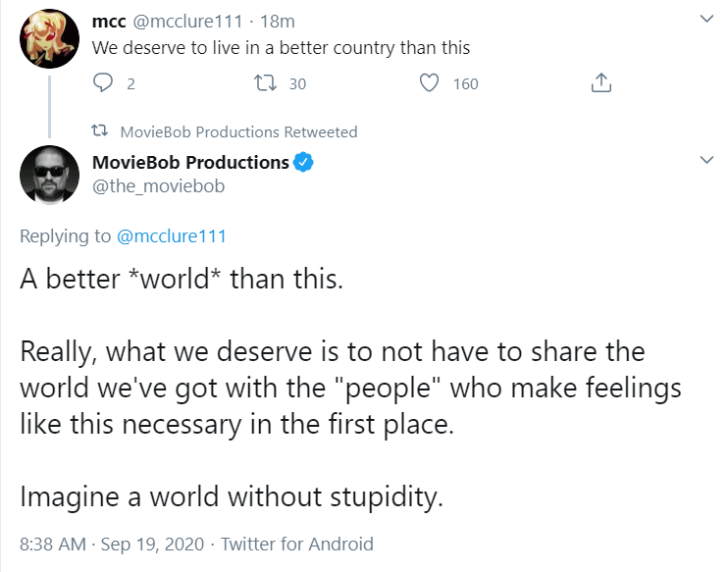Click the reply speech bubble icon
Image resolution: width=728 pixels, height=572 pixels.
[x=104, y=83]
